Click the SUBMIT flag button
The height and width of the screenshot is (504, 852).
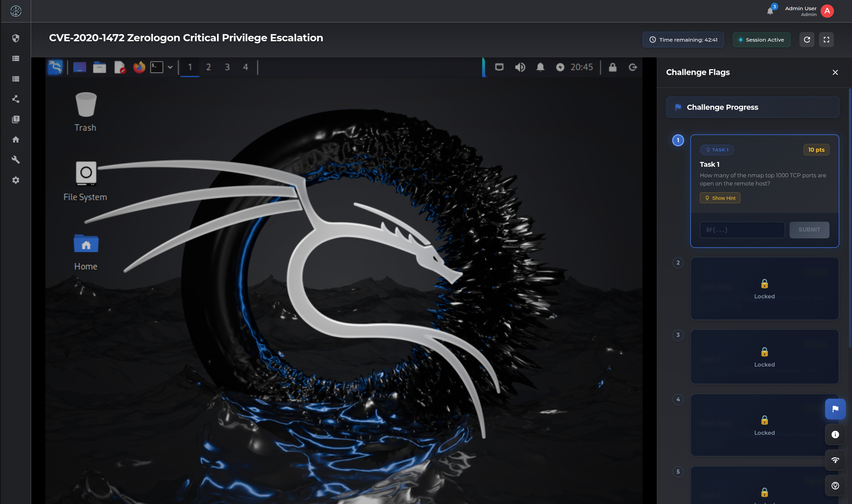point(809,230)
